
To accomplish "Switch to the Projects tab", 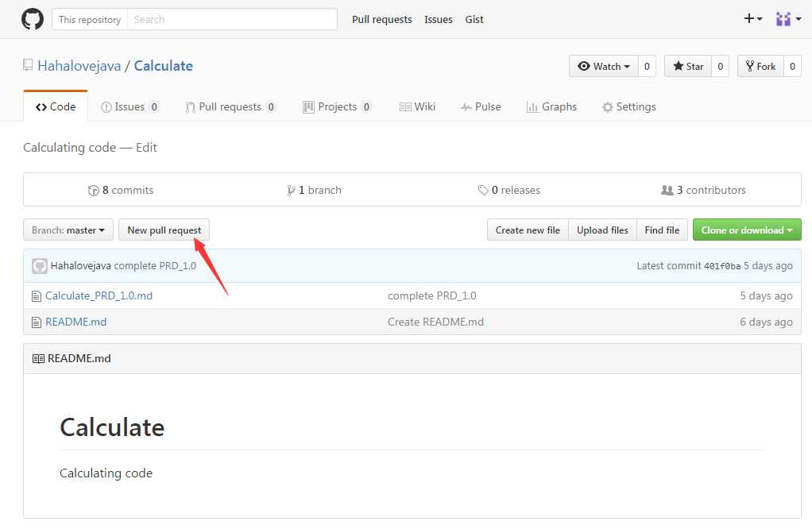I will tap(337, 106).
